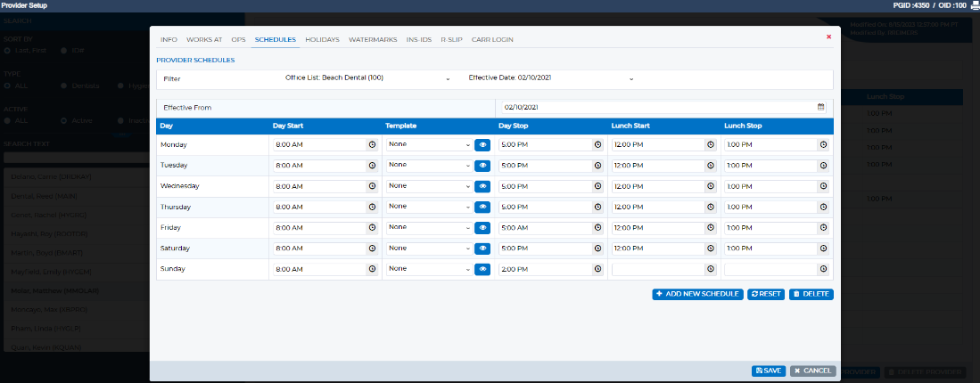The height and width of the screenshot is (383, 980).
Task: Open clock picker for Sunday Day Start
Action: 372,269
